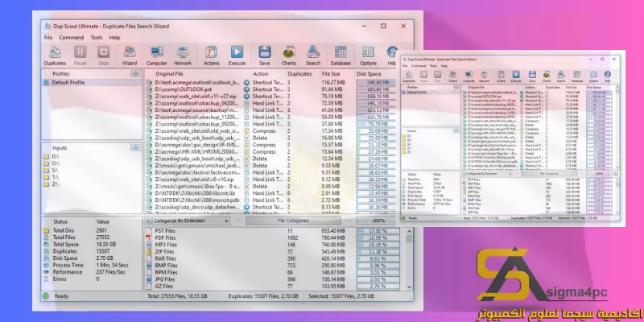Viewport: 644px width, 322px height.
Task: Toggle checkbox for D:\NTDDK\Z\libchk\i386\msvcrt.pdb in large window
Action: (150, 200)
